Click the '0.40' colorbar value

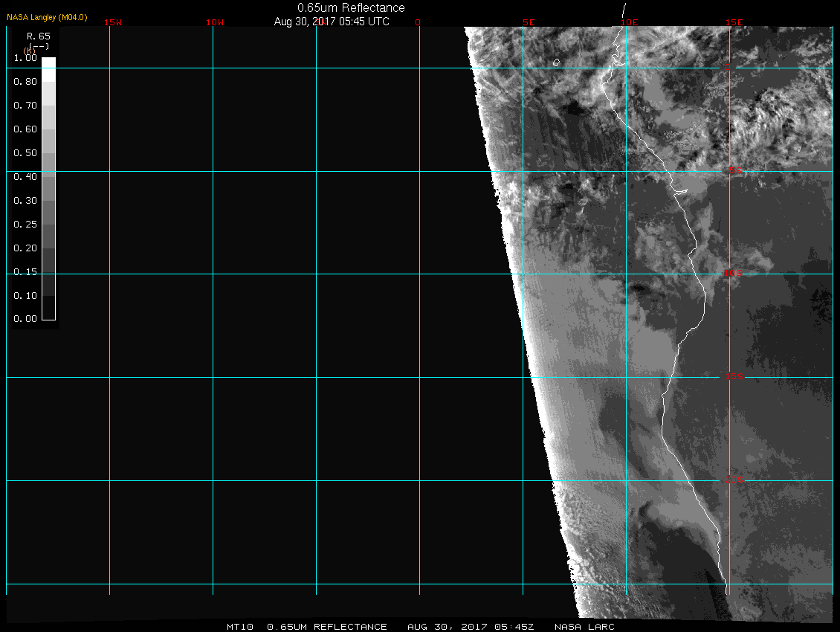[25, 176]
